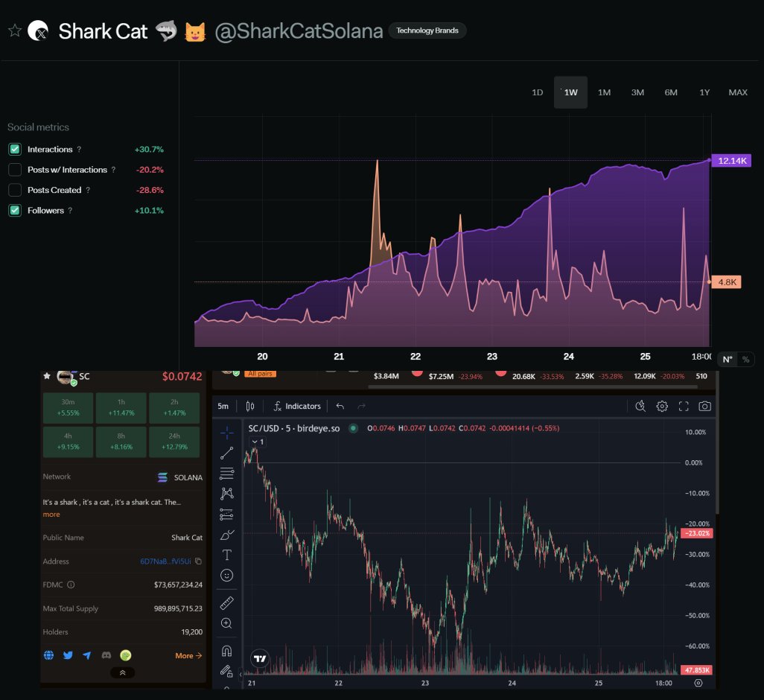Image resolution: width=764 pixels, height=700 pixels.
Task: Open the emoji icons tool
Action: [227, 576]
